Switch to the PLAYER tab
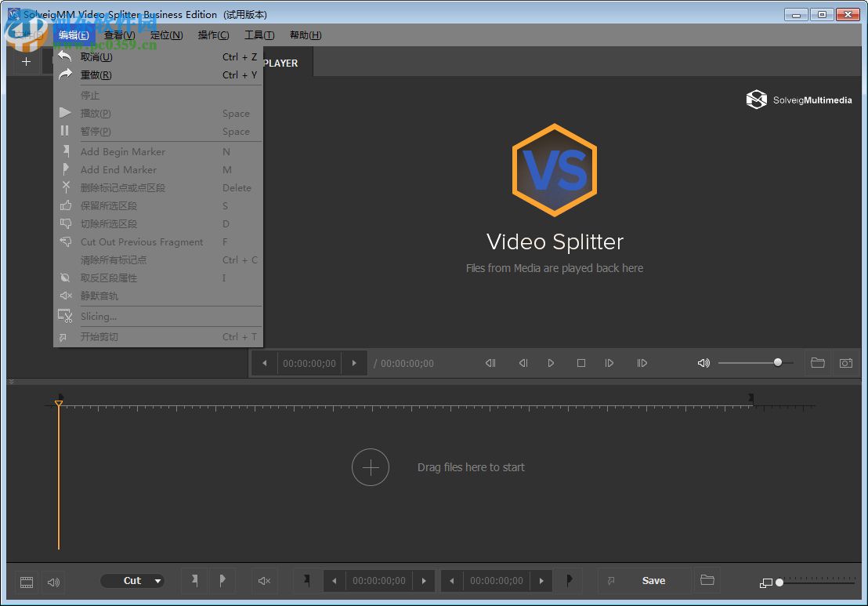Image resolution: width=868 pixels, height=606 pixels. coord(280,62)
